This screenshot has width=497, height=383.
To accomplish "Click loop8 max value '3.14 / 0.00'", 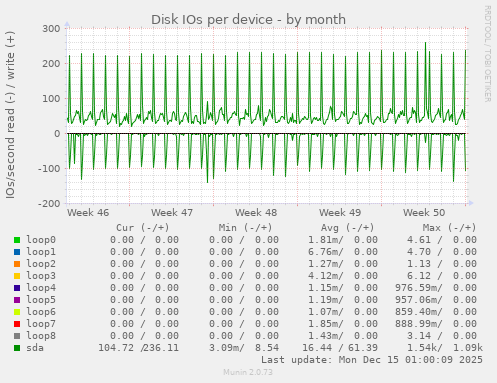I will (442, 336).
